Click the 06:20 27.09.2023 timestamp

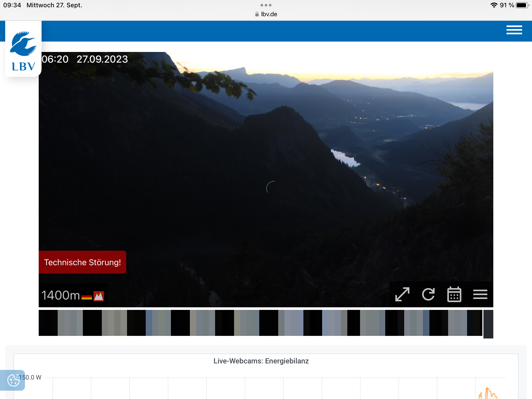[x=85, y=59]
